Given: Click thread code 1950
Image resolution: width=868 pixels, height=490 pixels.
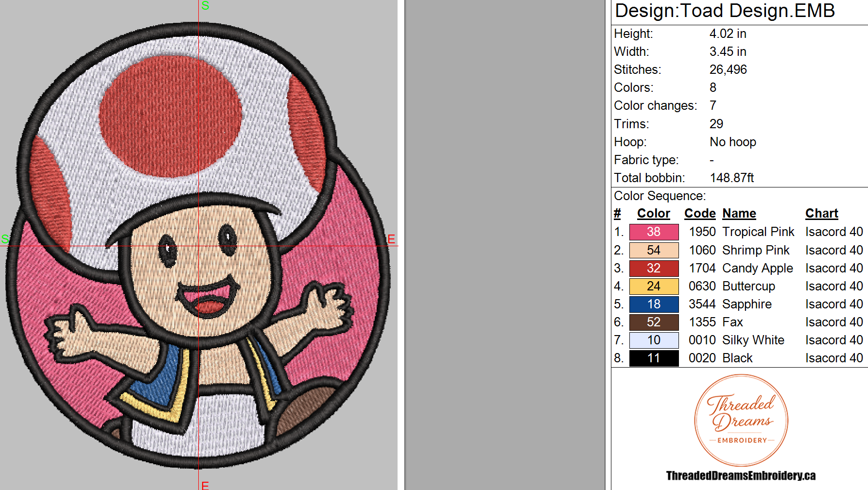Looking at the screenshot, I should [702, 232].
